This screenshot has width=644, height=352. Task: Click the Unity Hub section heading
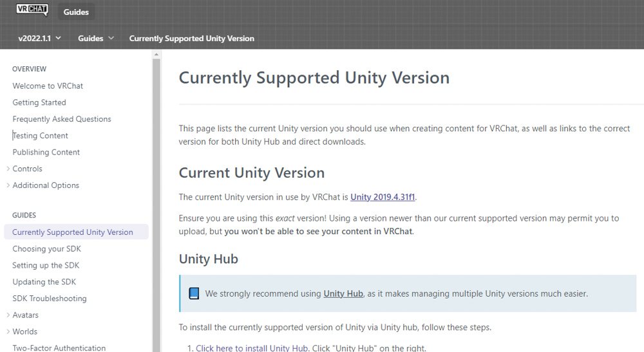[208, 259]
